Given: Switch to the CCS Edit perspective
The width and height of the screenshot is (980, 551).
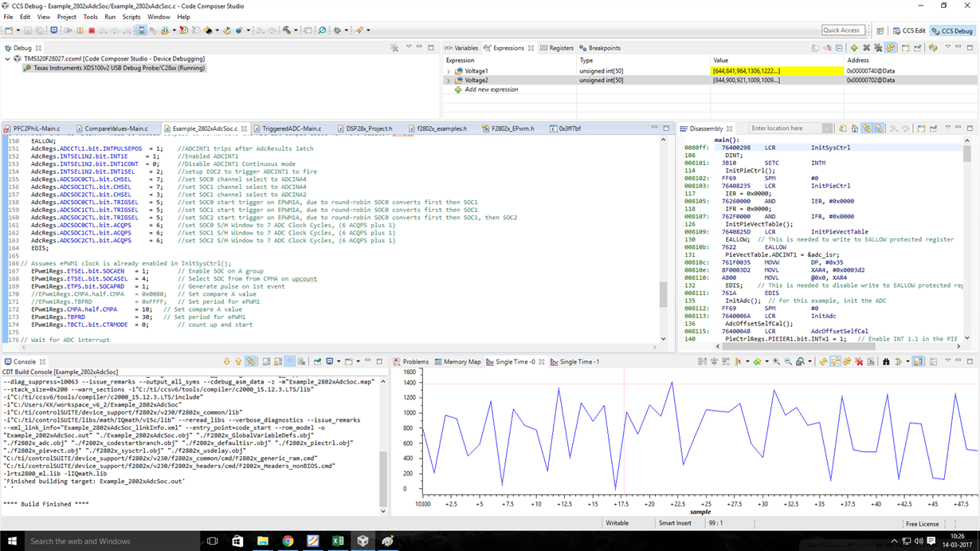Looking at the screenshot, I should pyautogui.click(x=908, y=30).
